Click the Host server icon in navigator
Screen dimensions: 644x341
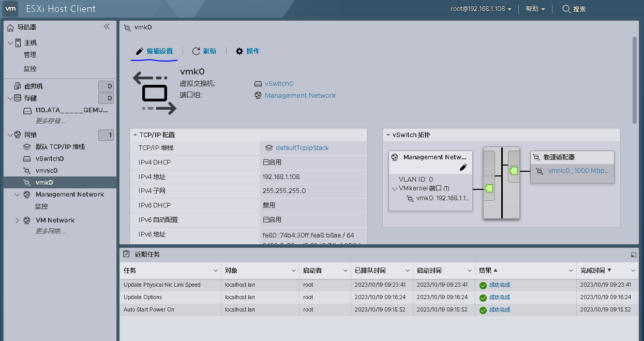(x=18, y=43)
